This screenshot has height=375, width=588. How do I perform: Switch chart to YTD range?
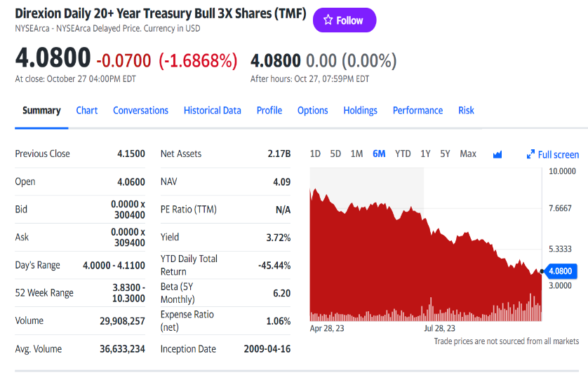point(403,154)
